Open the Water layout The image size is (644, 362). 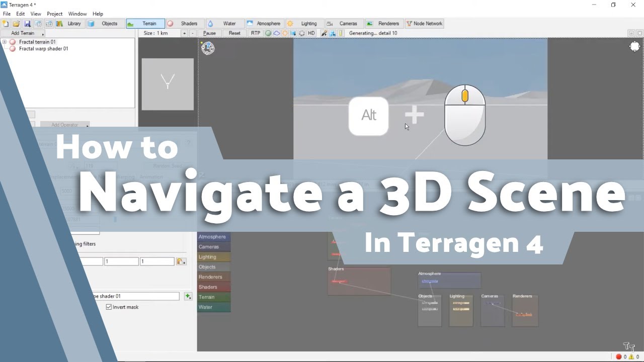224,24
